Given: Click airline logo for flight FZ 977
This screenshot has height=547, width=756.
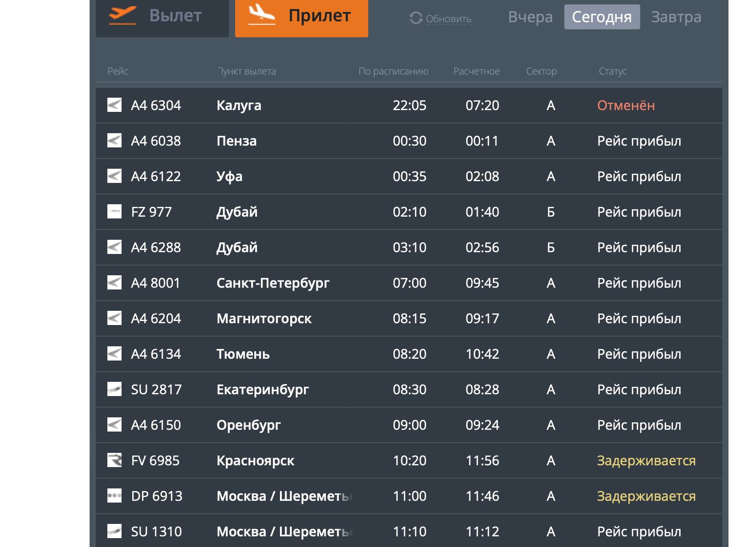Looking at the screenshot, I should (x=114, y=212).
